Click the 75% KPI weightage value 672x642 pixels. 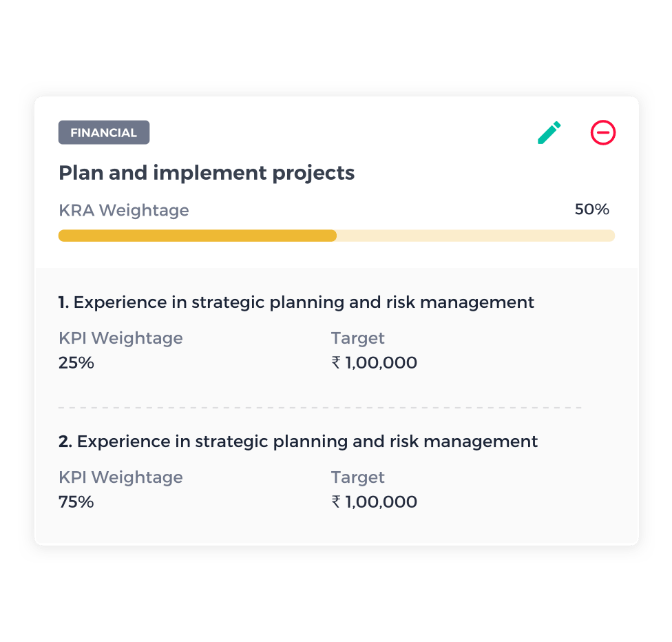[76, 501]
